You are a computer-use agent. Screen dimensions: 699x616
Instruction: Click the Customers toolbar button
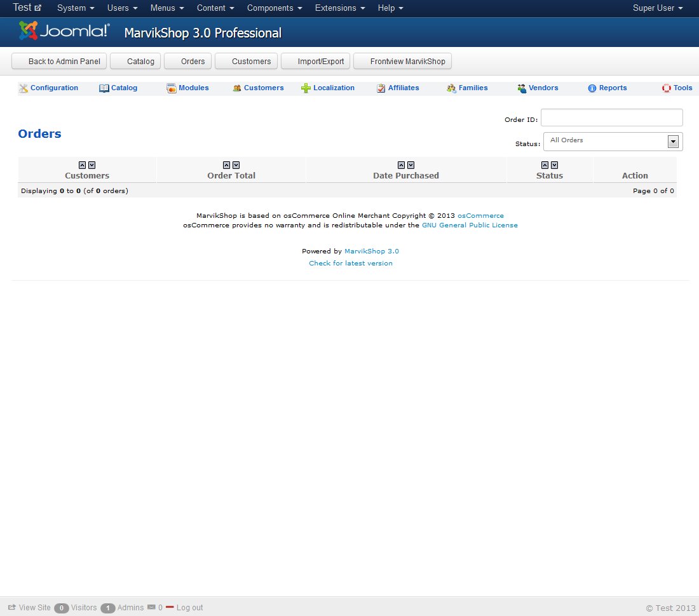tap(246, 62)
